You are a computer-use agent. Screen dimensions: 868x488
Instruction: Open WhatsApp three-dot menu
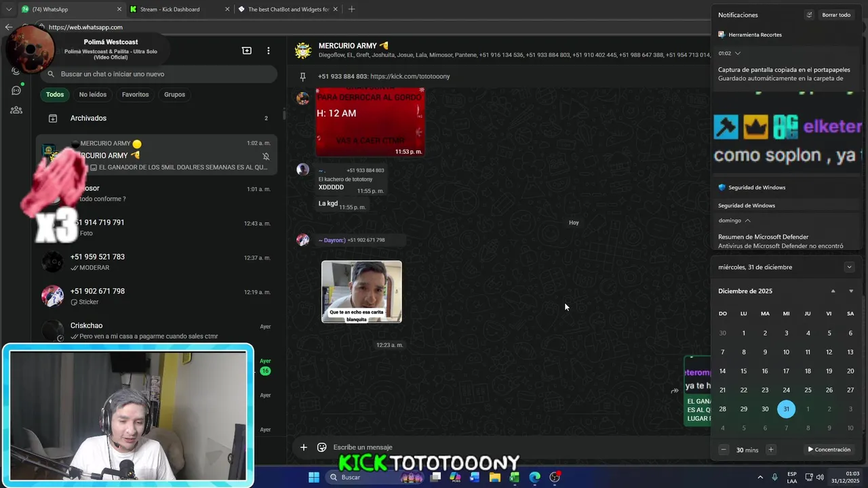click(x=269, y=51)
